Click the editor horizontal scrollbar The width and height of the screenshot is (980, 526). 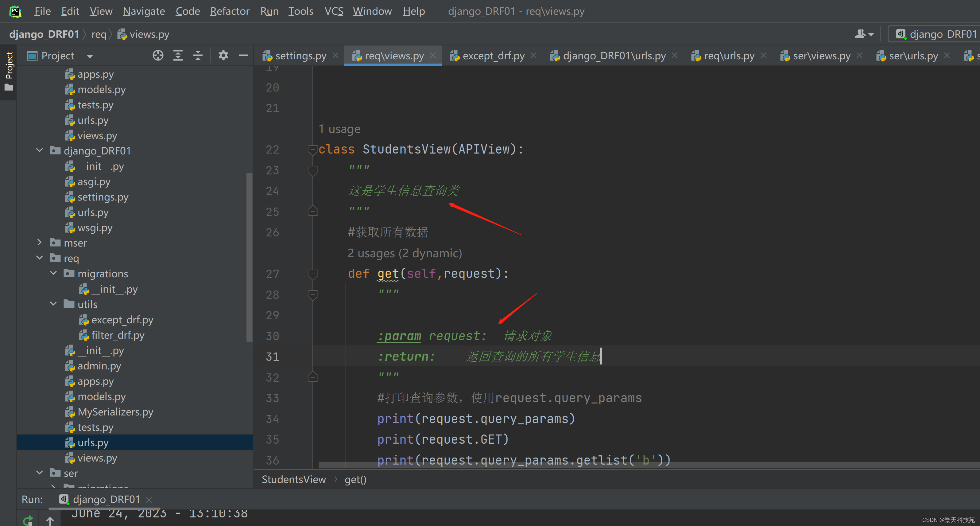649,465
